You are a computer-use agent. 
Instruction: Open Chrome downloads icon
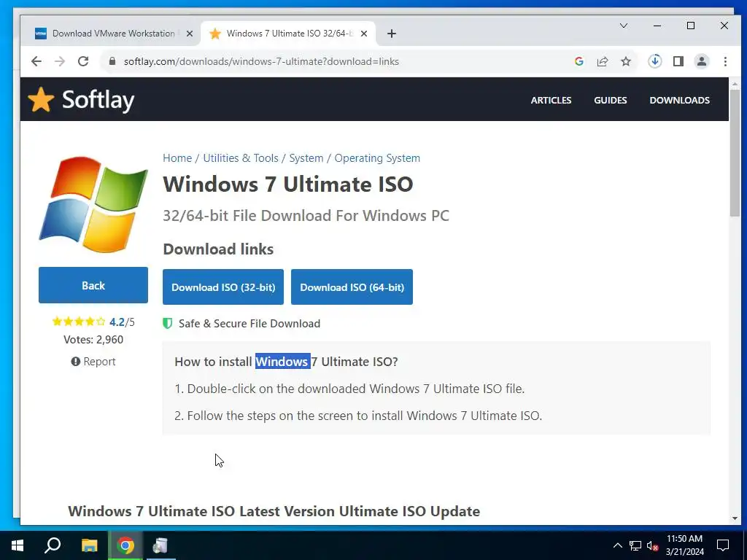tap(654, 61)
